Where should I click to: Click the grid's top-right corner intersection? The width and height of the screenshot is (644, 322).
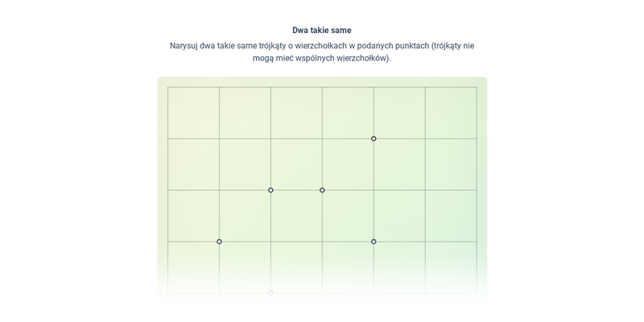tap(477, 87)
